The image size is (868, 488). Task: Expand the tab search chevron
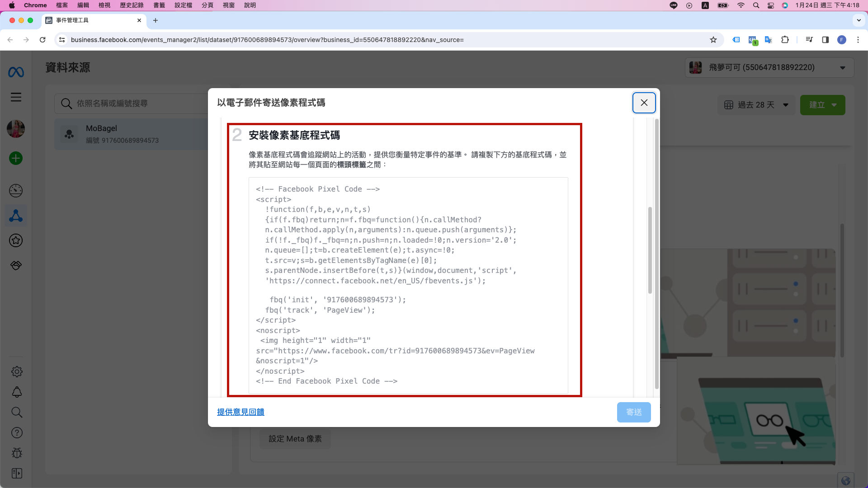859,20
